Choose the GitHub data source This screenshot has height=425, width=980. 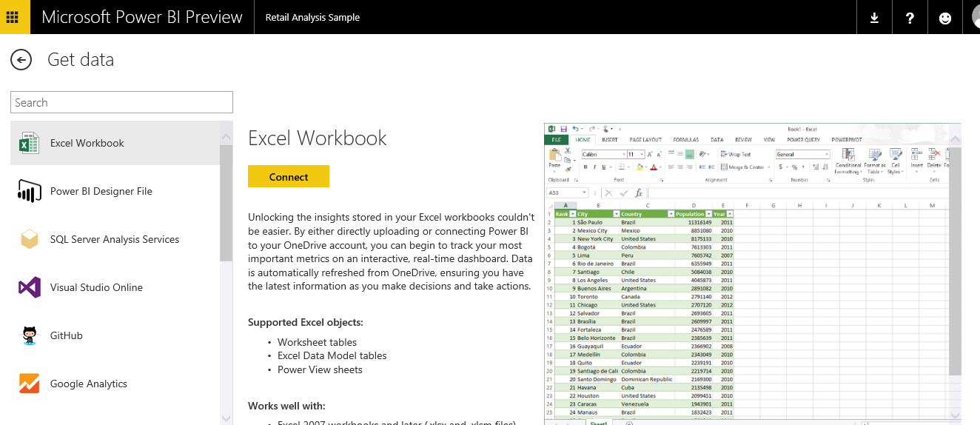pos(115,335)
